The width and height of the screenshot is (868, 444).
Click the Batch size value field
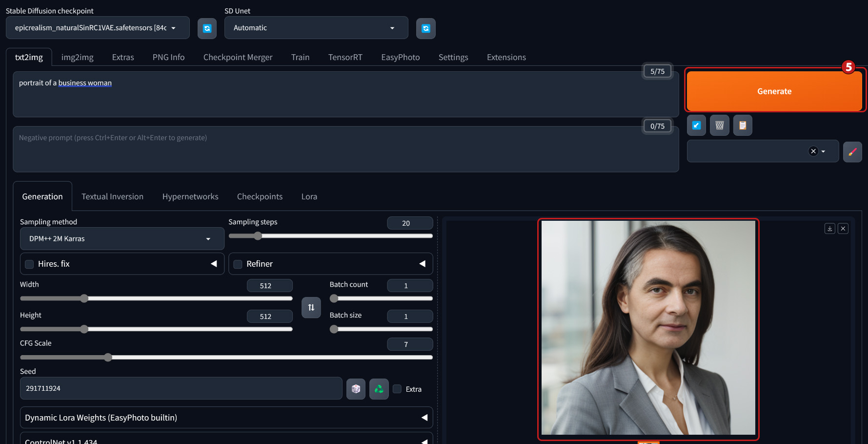[x=410, y=317]
